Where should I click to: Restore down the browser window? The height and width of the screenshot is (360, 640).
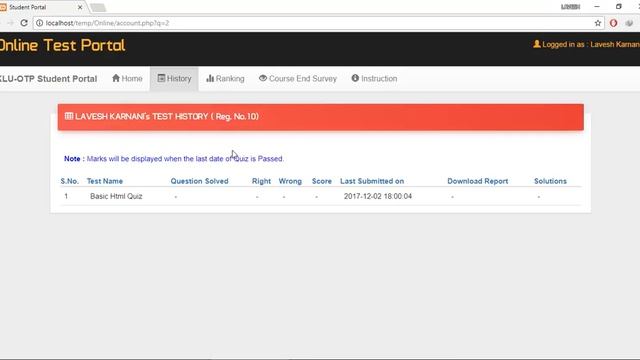(619, 7)
